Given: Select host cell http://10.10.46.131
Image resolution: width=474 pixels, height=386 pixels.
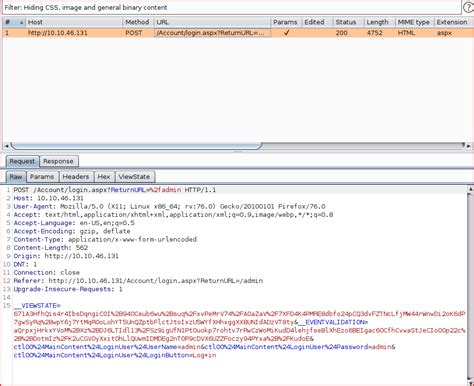Looking at the screenshot, I should (x=58, y=33).
